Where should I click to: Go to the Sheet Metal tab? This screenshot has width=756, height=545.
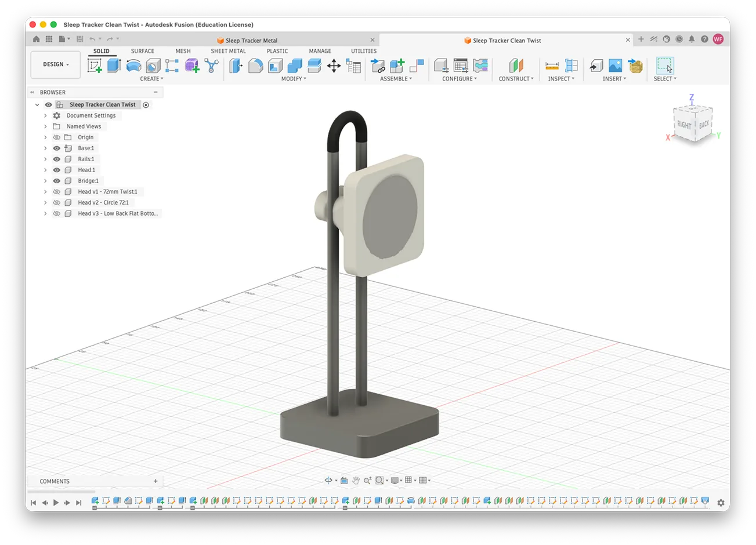point(229,51)
